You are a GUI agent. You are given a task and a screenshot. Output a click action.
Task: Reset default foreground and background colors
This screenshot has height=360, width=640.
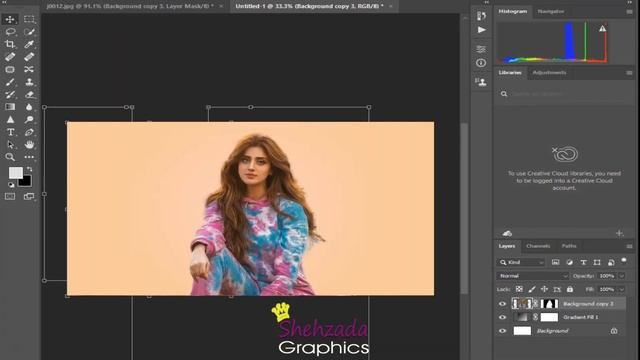click(x=11, y=185)
